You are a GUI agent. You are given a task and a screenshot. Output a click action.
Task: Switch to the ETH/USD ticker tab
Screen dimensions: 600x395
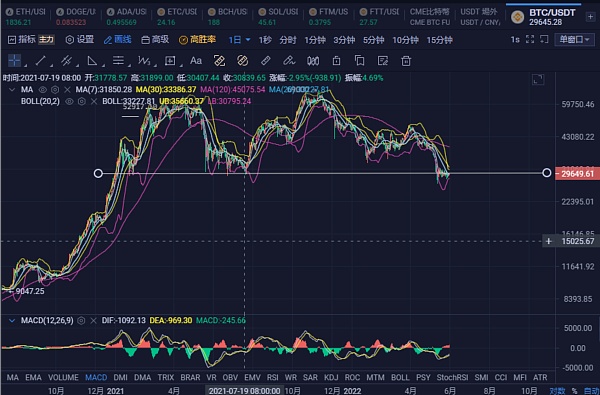[25, 17]
